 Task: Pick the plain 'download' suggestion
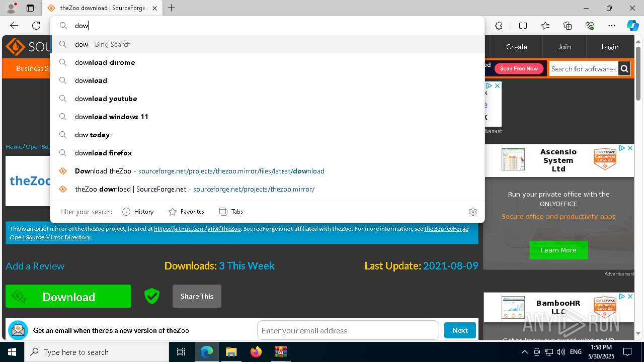tap(267, 80)
